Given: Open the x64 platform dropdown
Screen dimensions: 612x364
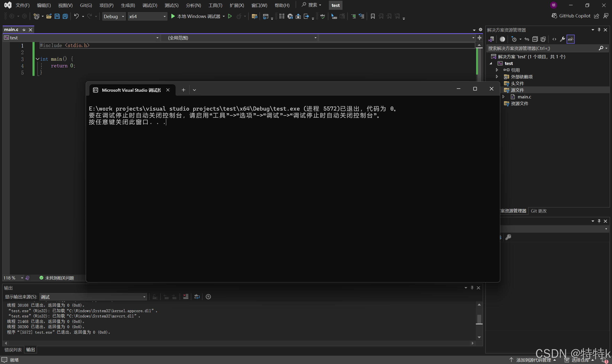Looking at the screenshot, I should (x=147, y=16).
